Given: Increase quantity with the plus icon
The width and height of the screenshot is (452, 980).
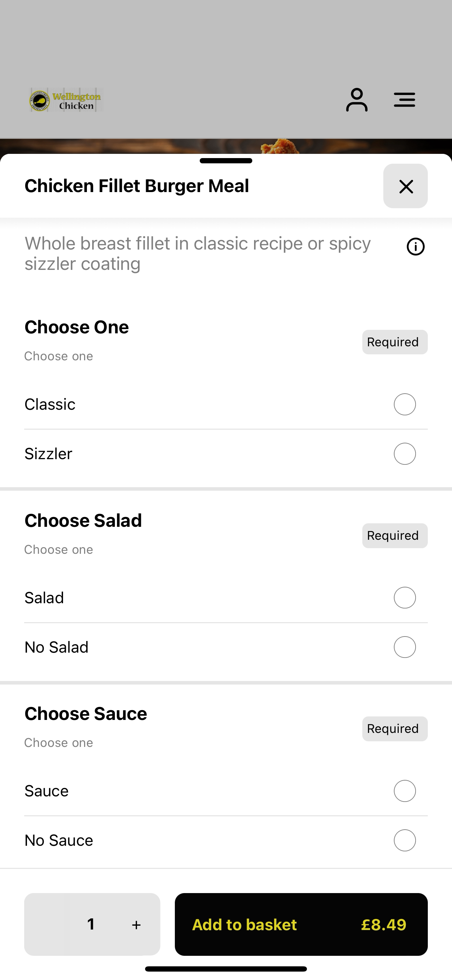Looking at the screenshot, I should [136, 925].
